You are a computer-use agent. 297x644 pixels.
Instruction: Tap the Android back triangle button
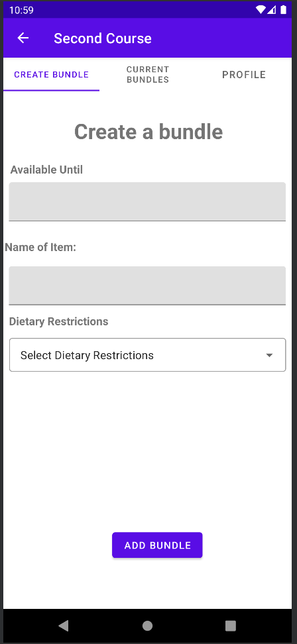click(63, 625)
